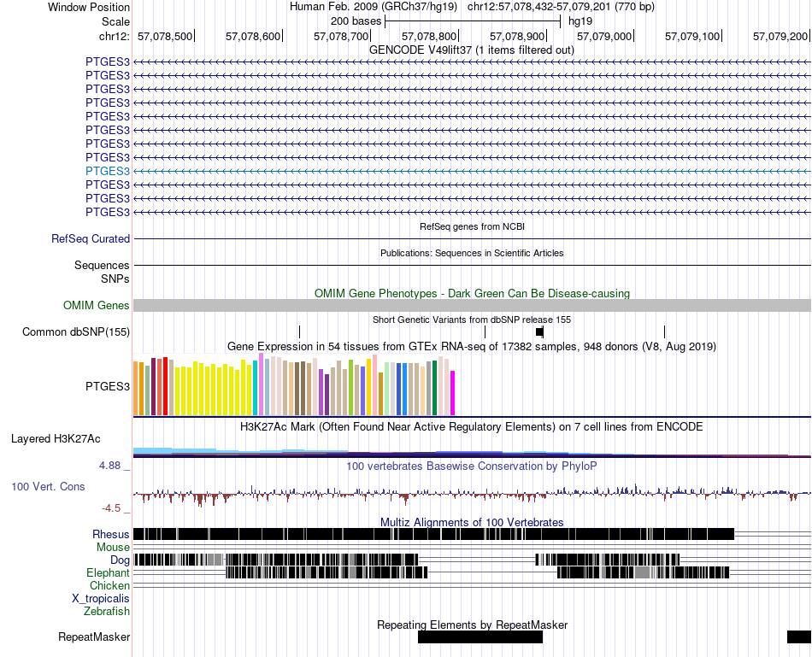Open Repeating Elements by RepeatMasker title
The width and height of the screenshot is (812, 657).
(x=472, y=625)
